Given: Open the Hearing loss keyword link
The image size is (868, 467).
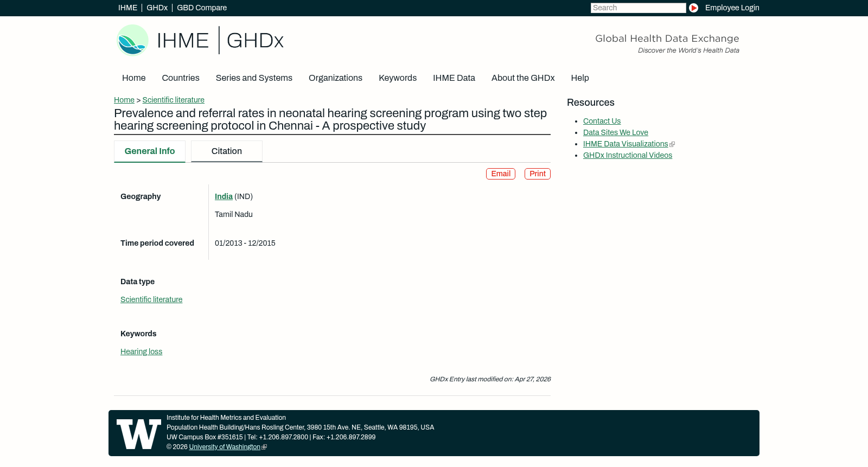Looking at the screenshot, I should (141, 351).
